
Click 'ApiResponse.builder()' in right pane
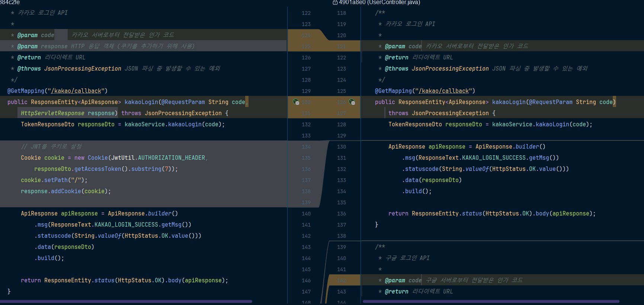coord(510,147)
